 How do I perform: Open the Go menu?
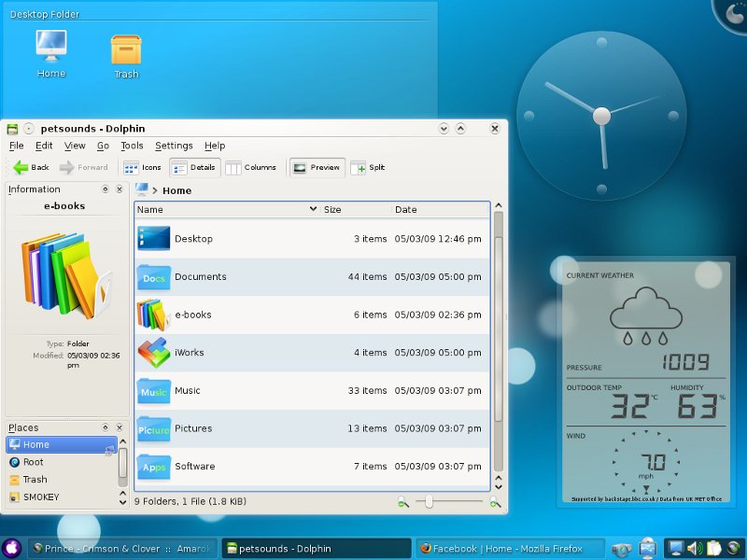[x=103, y=146]
